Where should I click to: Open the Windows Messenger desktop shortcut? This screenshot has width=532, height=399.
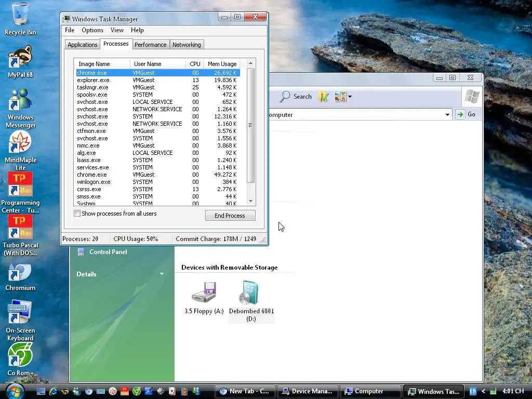(20, 109)
